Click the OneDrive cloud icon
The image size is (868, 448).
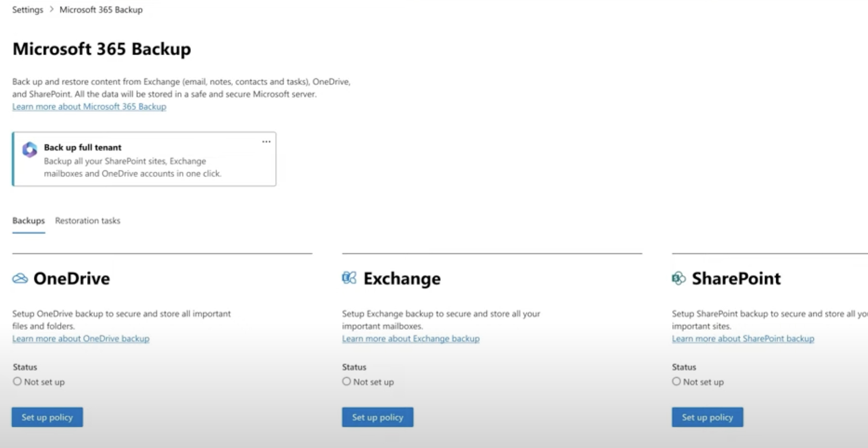(20, 279)
